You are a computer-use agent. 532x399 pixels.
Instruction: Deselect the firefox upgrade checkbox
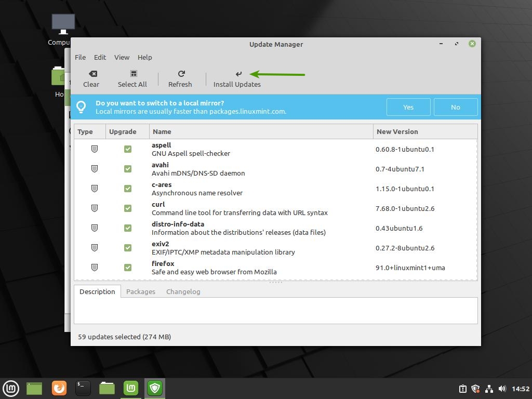click(128, 268)
